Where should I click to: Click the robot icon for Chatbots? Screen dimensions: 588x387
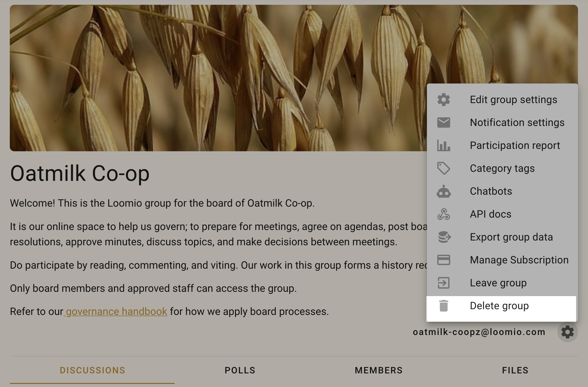(443, 191)
